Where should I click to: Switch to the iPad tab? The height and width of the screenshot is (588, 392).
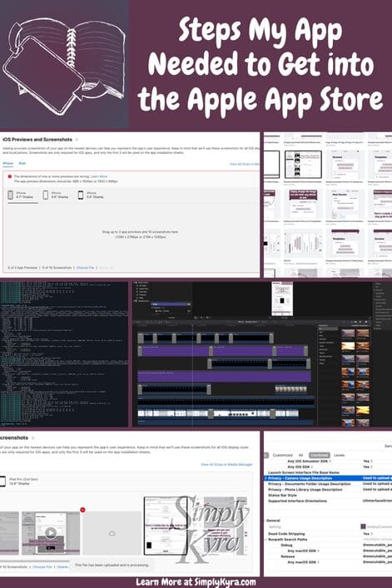click(22, 164)
